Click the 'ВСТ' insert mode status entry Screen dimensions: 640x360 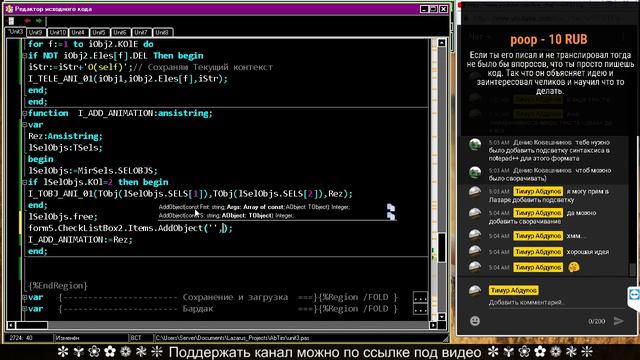136,338
